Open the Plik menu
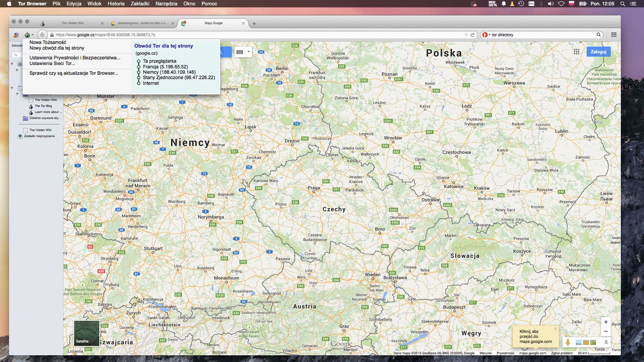The image size is (644, 362). coord(57,4)
